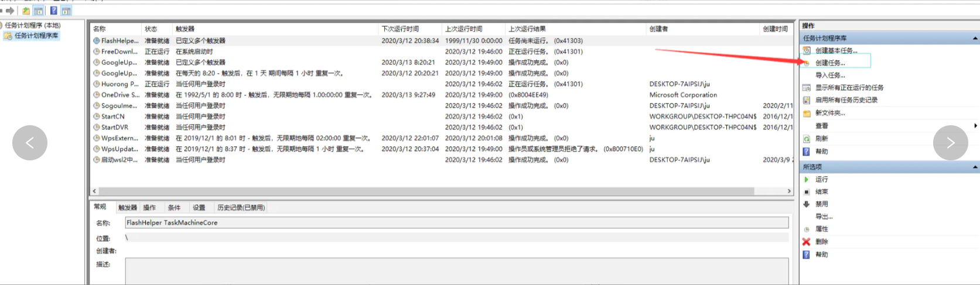Select 任务计划程序 (本地) tree node

tap(32, 26)
